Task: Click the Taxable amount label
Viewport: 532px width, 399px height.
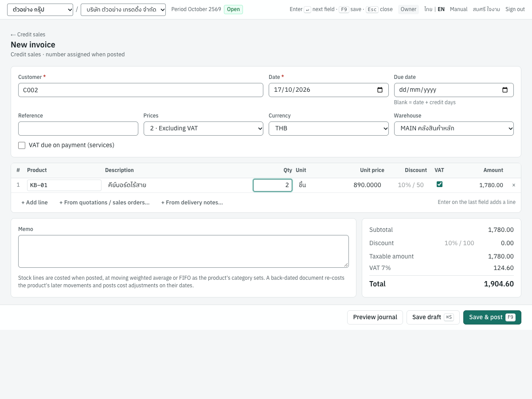Action: [391, 256]
